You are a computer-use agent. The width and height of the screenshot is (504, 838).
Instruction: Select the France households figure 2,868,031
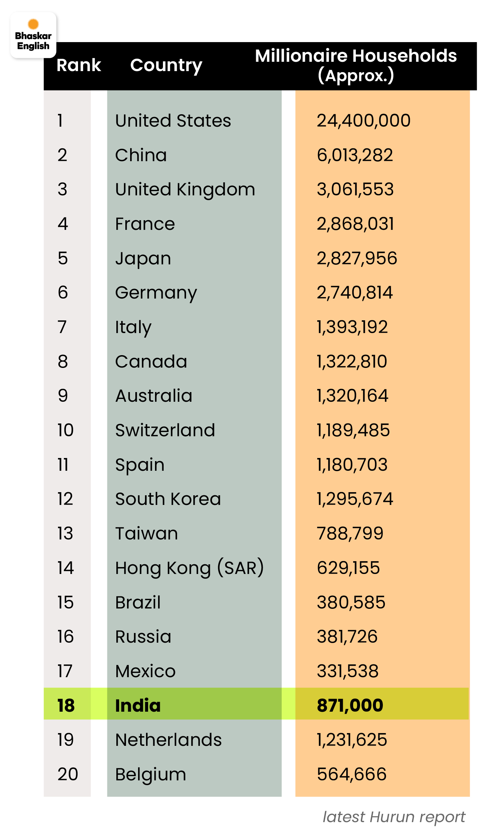[x=355, y=224]
